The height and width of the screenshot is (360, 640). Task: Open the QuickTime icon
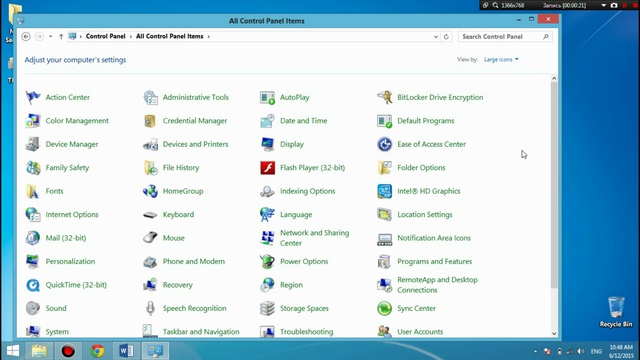coord(33,285)
